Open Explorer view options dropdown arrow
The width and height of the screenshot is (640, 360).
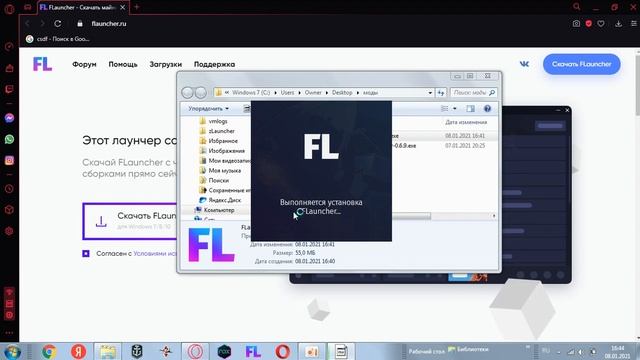pos(455,109)
